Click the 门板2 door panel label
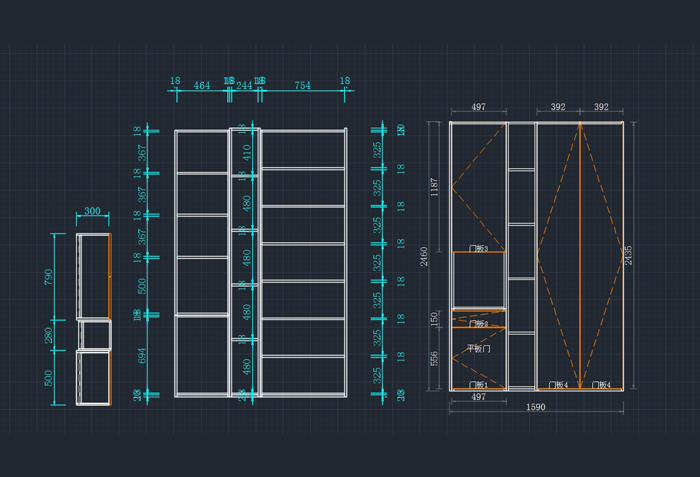The image size is (700, 477). coord(478,324)
